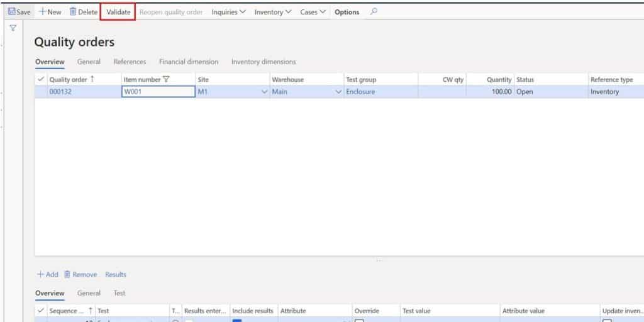Screen dimensions: 644x322
Task: Expand the Inquiries menu
Action: tap(228, 12)
